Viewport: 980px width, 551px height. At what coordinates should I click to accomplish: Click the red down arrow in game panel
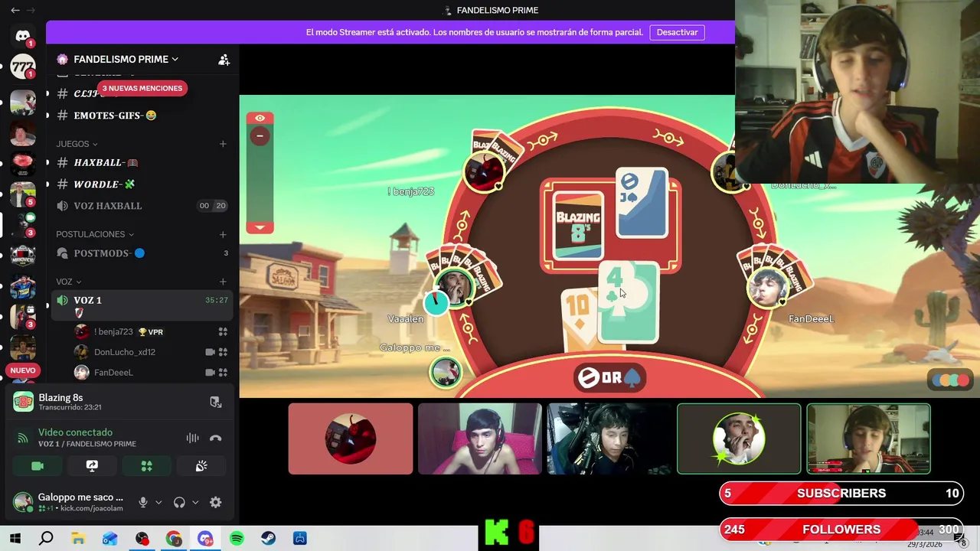[x=260, y=227]
